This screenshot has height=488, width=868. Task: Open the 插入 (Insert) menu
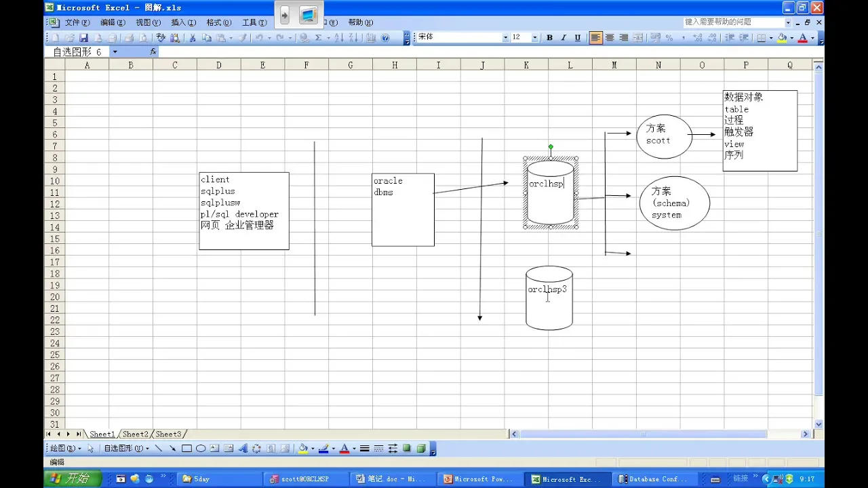(183, 22)
